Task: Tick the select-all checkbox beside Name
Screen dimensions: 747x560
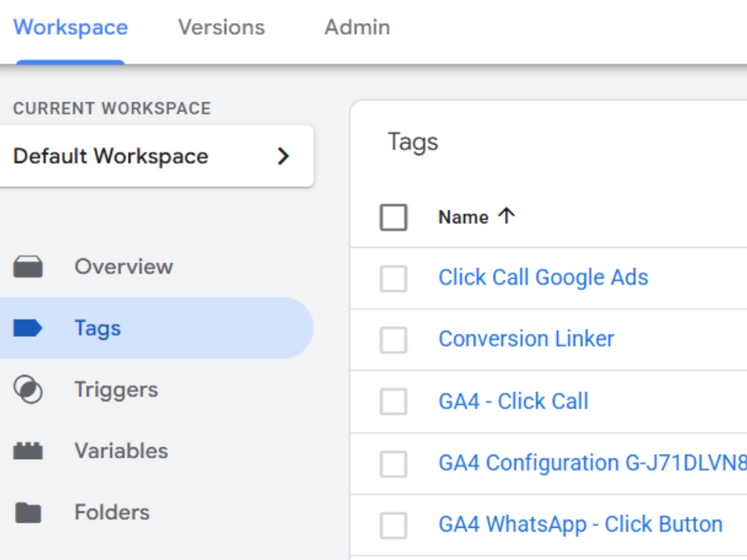Action: (394, 217)
